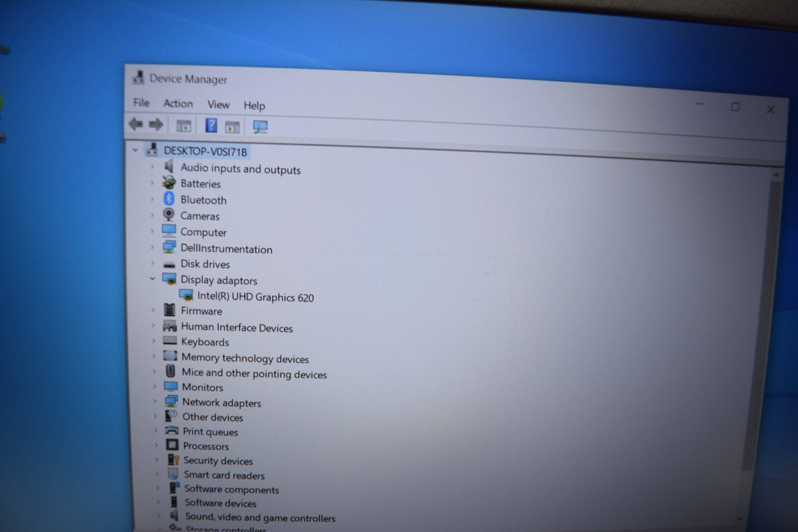Select the Cameras label
Image resolution: width=798 pixels, height=532 pixels.
(x=200, y=216)
